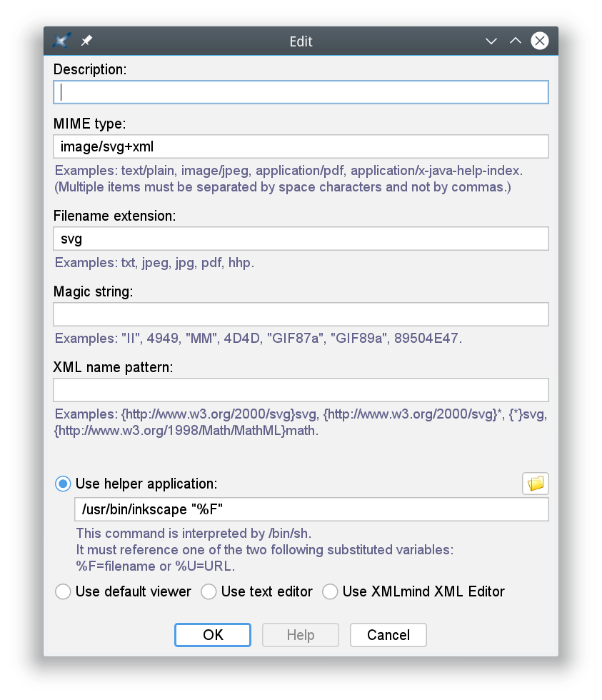Click the helper command field with /usr/bin/inkscape
Viewport: 602px width, 700px height.
pyautogui.click(x=311, y=509)
